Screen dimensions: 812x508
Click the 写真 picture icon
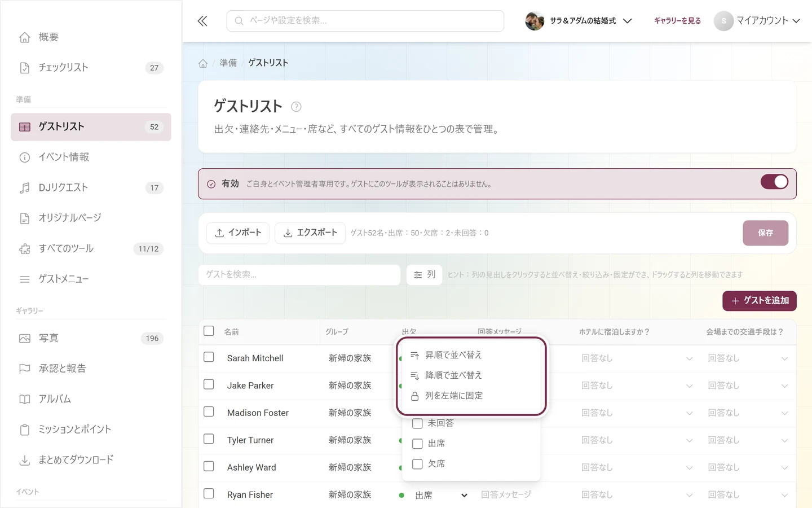coord(25,339)
